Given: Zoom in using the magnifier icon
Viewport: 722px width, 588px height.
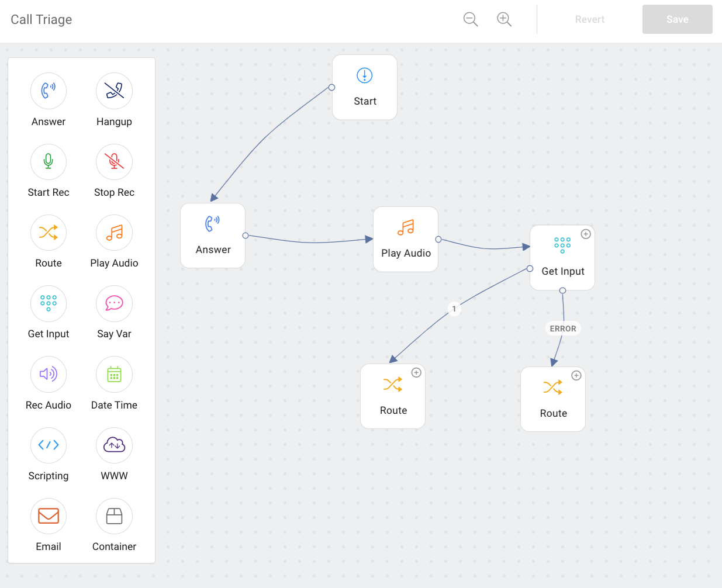Looking at the screenshot, I should click(x=504, y=19).
